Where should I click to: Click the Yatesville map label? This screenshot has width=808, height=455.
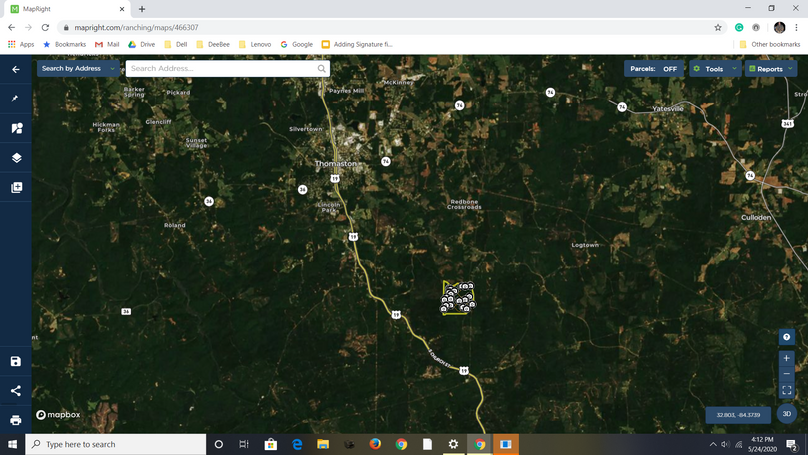point(668,109)
